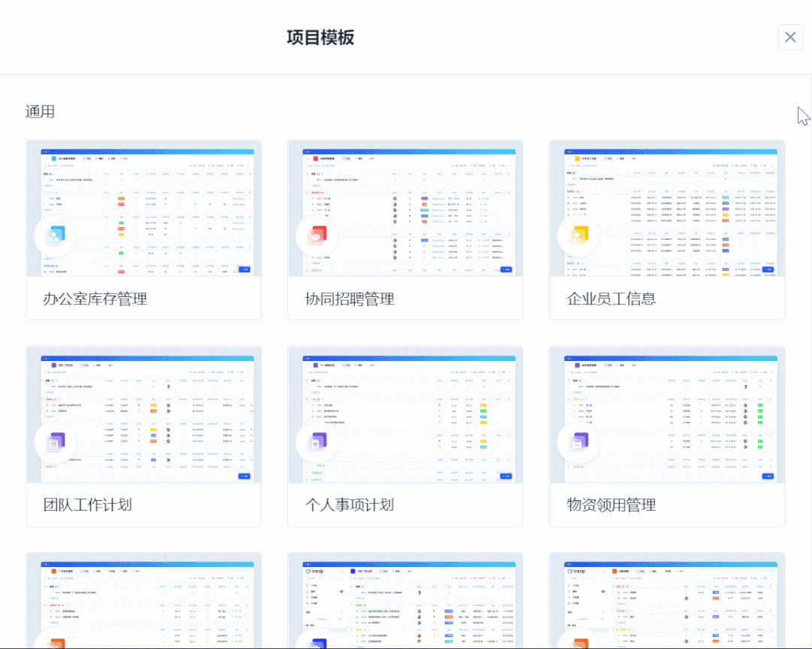Click the 物资领用管理 template badge icon
Viewport: 812px width, 649px height.
(x=579, y=442)
